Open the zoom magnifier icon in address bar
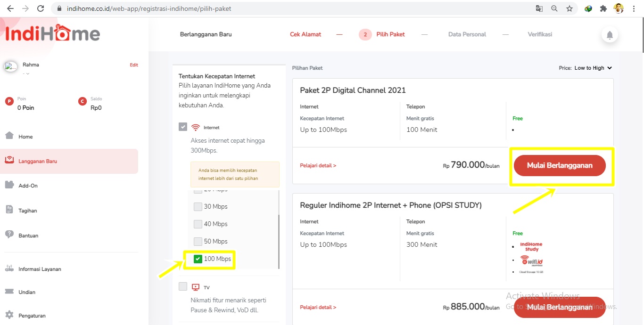This screenshot has width=644, height=325. (554, 8)
